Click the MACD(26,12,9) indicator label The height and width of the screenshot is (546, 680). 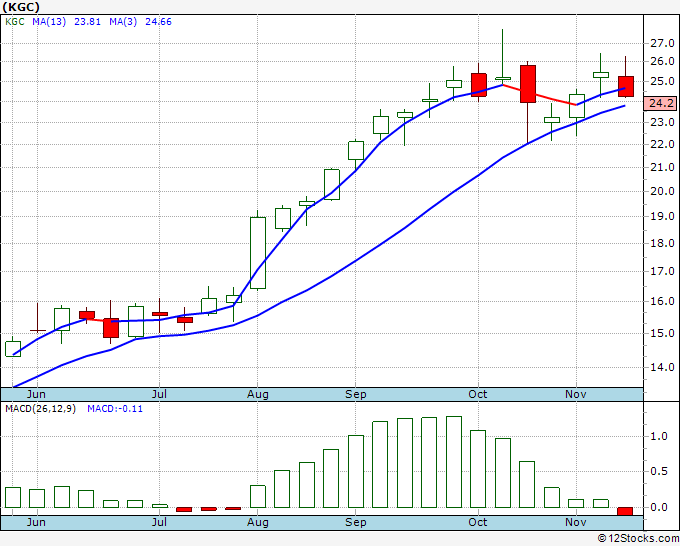click(x=40, y=409)
